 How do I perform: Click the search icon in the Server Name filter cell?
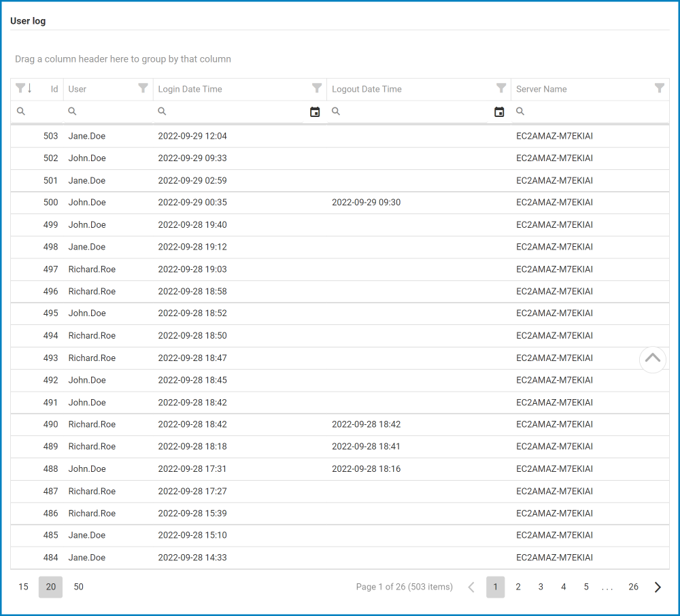coord(520,112)
